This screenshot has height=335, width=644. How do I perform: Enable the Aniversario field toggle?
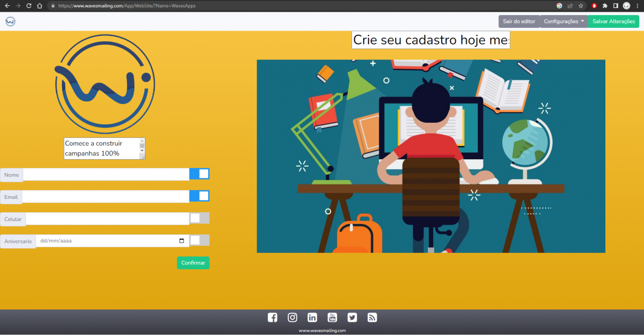199,240
